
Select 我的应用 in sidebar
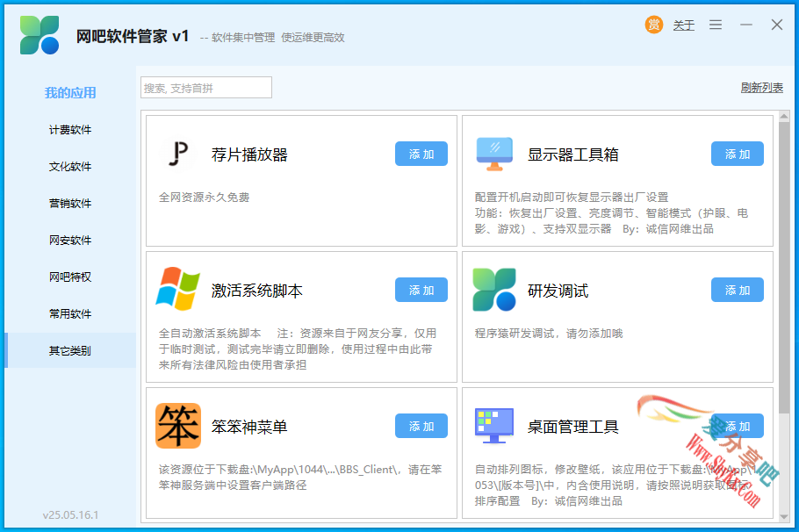(70, 93)
